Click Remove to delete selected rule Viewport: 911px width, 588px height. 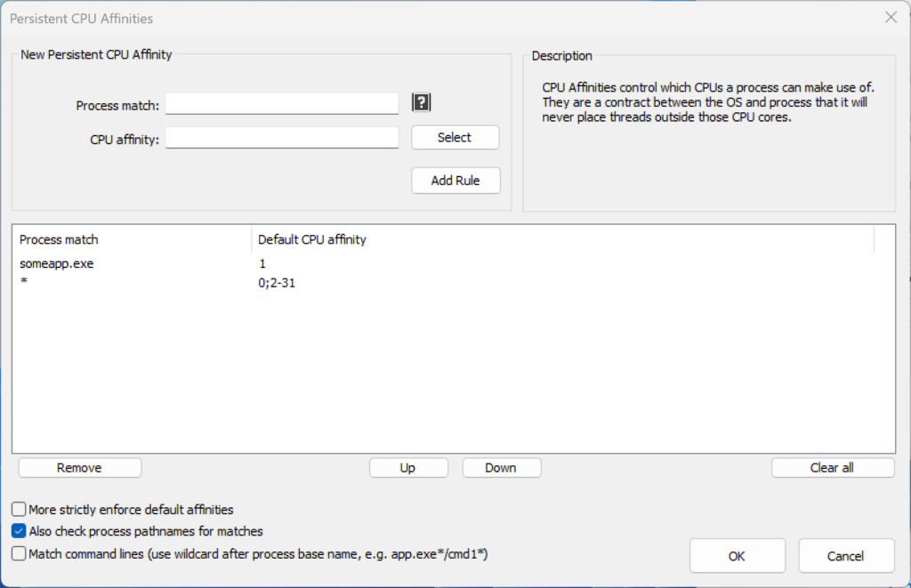pyautogui.click(x=79, y=467)
